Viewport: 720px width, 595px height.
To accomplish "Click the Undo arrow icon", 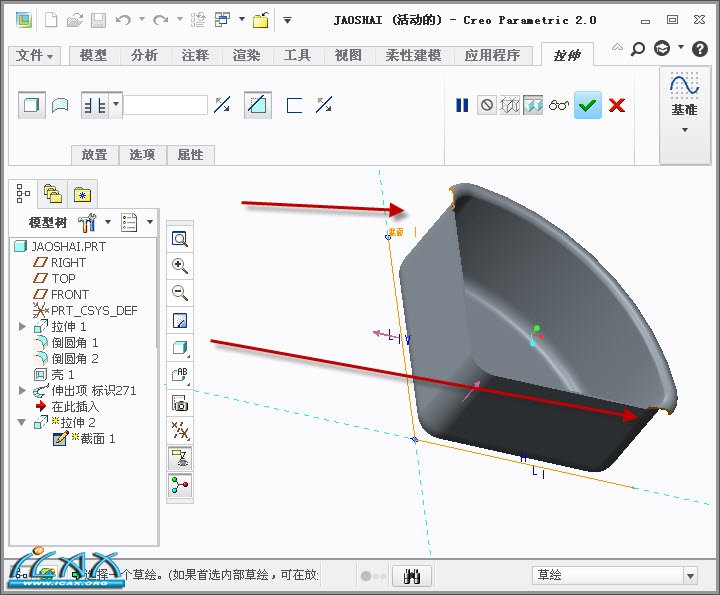I will [x=123, y=20].
